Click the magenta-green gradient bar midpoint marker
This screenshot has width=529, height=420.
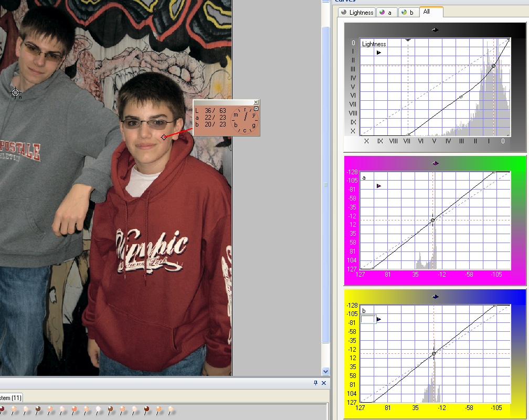coord(435,163)
